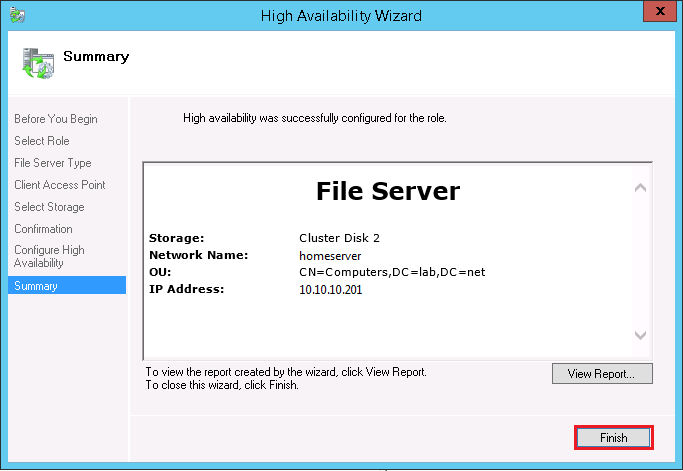The height and width of the screenshot is (471, 683).
Task: Click the Summary server icon in header
Action: point(38,63)
